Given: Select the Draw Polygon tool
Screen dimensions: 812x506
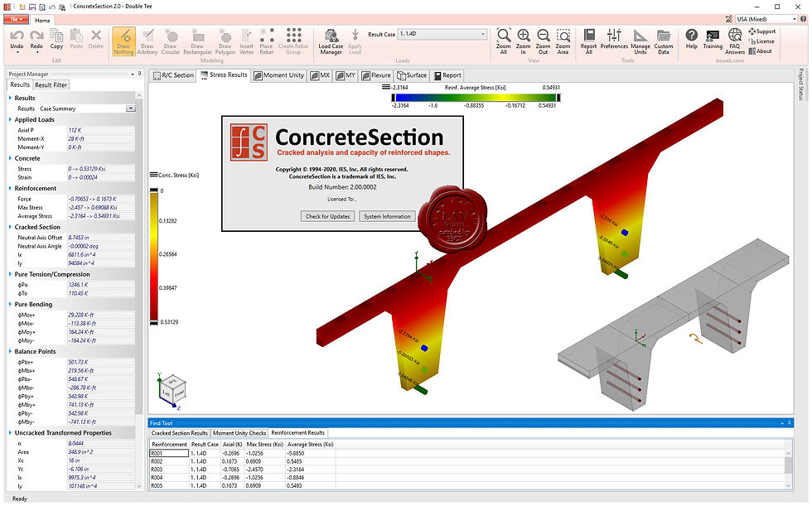Looking at the screenshot, I should tap(225, 41).
